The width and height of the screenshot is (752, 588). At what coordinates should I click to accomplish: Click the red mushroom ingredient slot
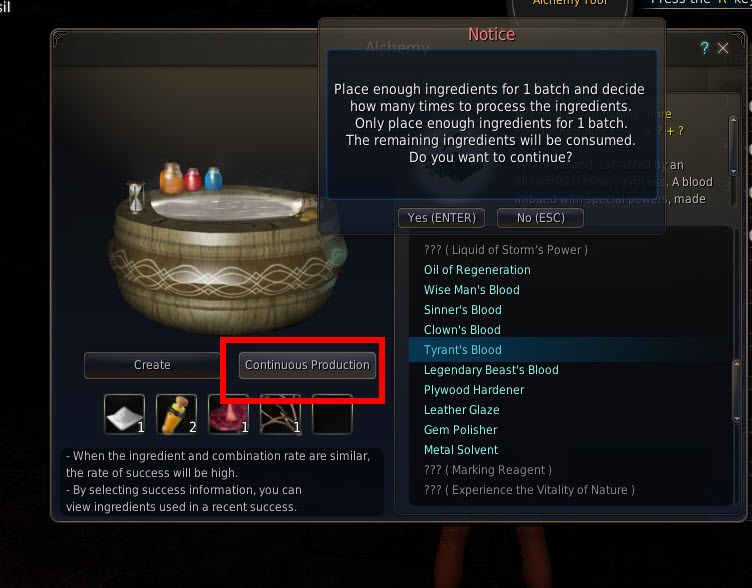228,414
